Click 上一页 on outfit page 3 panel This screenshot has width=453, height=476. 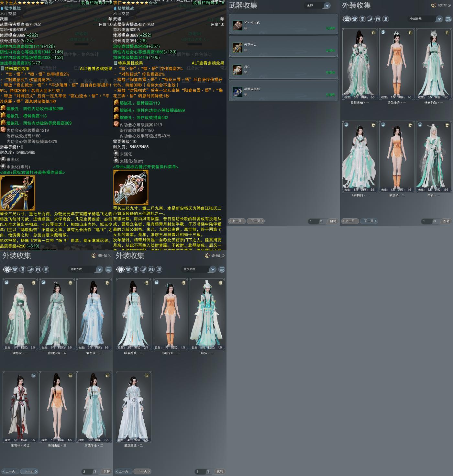(123, 471)
